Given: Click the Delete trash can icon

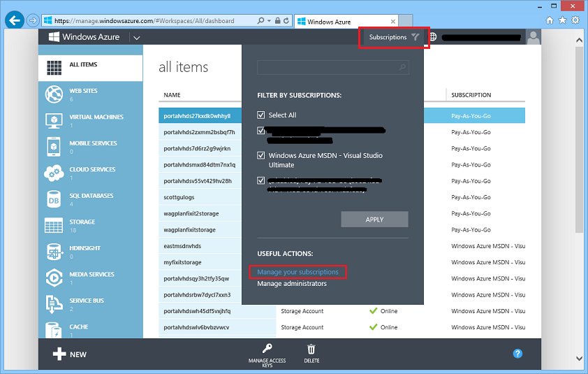Looking at the screenshot, I should (311, 349).
